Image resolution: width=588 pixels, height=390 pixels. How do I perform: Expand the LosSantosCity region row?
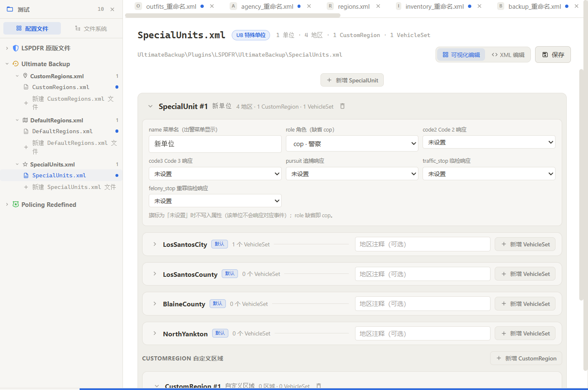pos(155,244)
